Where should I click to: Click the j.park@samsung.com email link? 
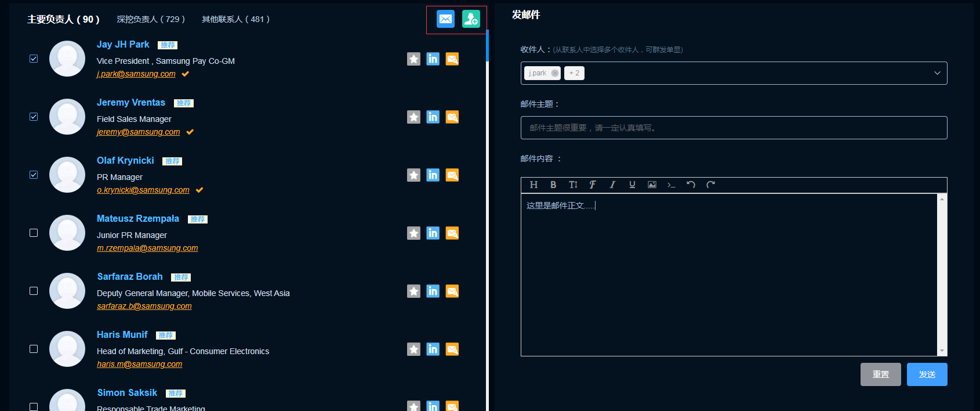pyautogui.click(x=136, y=74)
